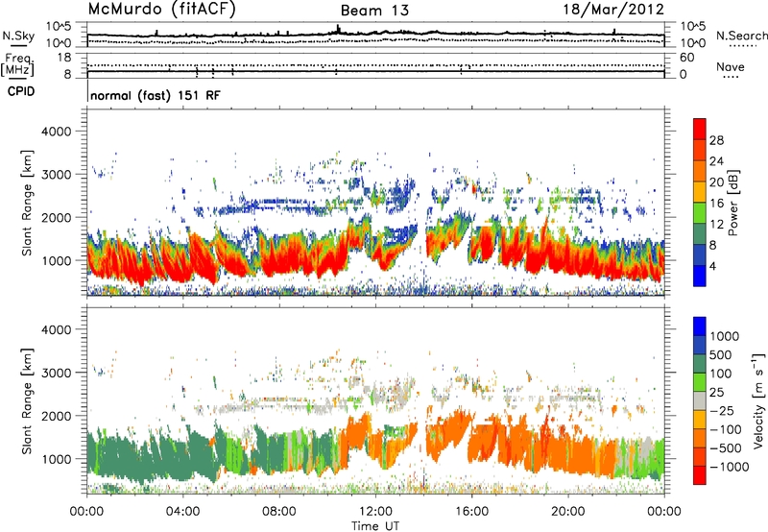Click the '08:00' time tick label
The width and height of the screenshot is (768, 532).
point(279,512)
